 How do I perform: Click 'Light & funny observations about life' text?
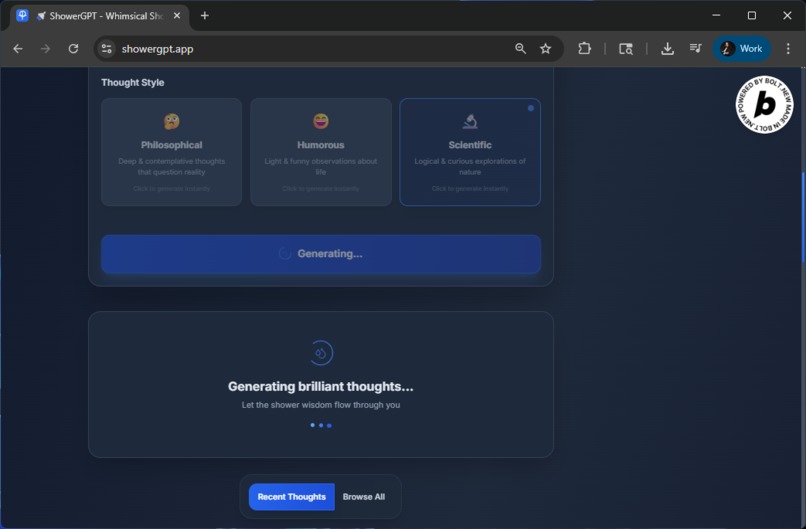coord(321,167)
